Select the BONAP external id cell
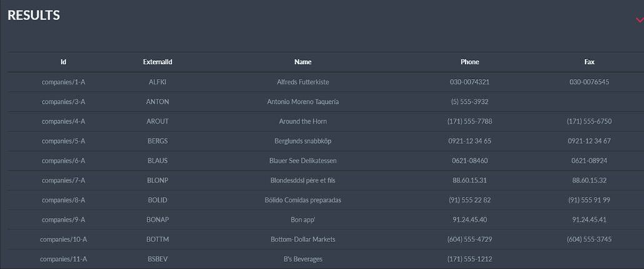This screenshot has width=644, height=269. tap(158, 220)
